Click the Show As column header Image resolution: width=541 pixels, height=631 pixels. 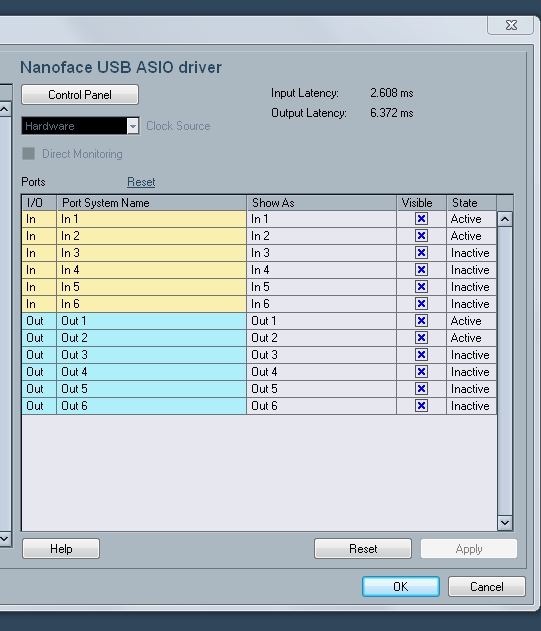[x=321, y=203]
